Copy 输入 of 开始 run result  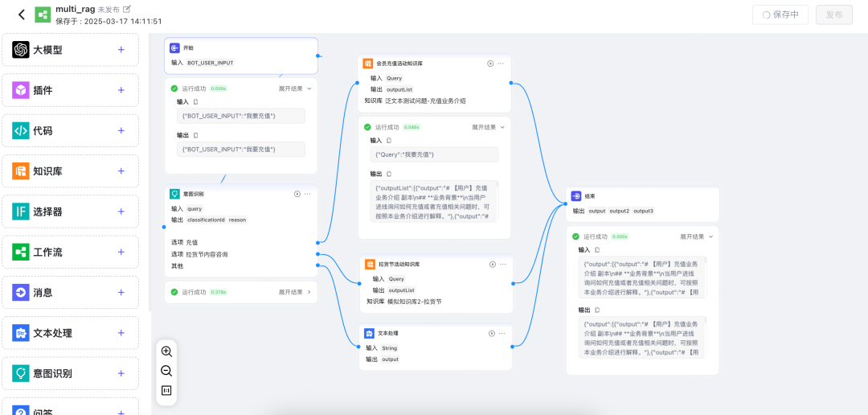point(194,102)
